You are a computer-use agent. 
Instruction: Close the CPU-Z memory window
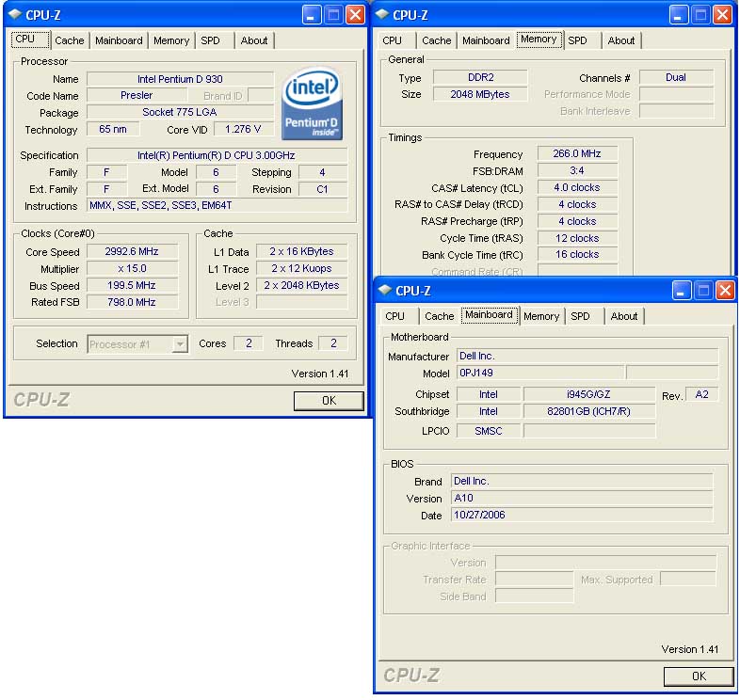pos(722,15)
